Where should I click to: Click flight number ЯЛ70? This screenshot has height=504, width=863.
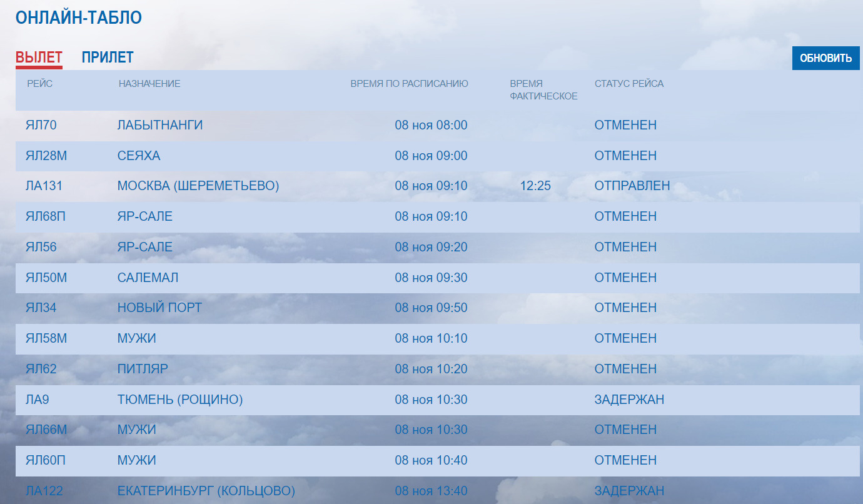pos(41,125)
